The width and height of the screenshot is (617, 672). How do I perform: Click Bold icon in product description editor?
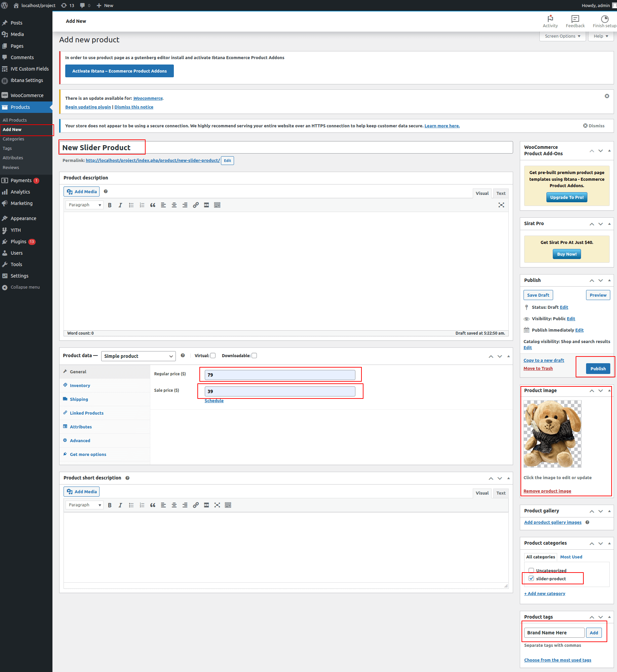[110, 205]
